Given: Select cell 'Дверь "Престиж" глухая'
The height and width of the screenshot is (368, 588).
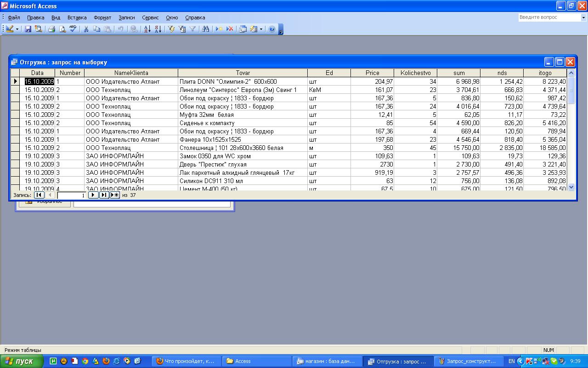Looking at the screenshot, I should click(243, 164).
